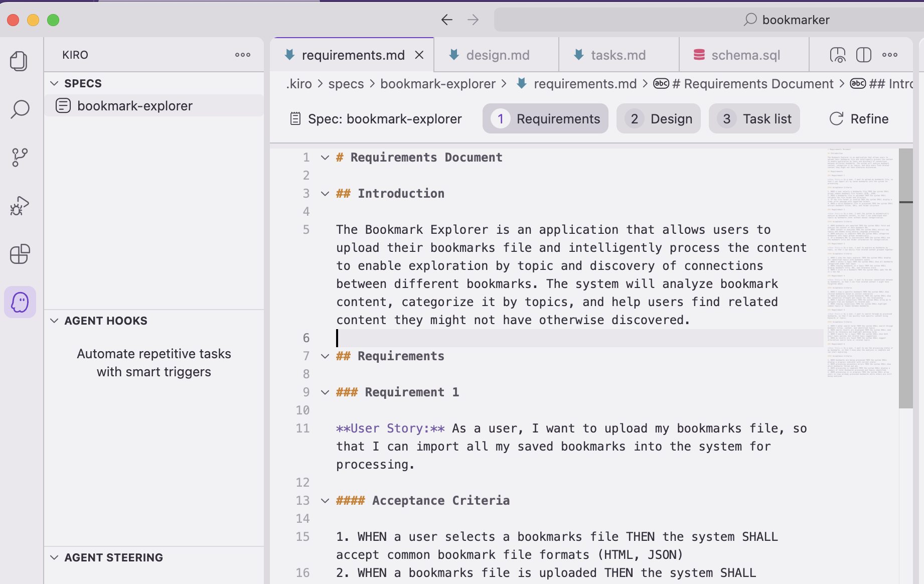Open the Run and Debug icon

coord(20,205)
